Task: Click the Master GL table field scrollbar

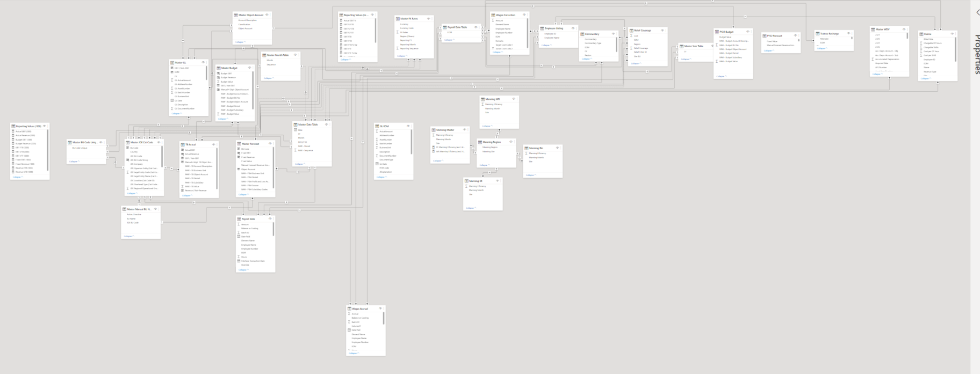Action: 207,73
